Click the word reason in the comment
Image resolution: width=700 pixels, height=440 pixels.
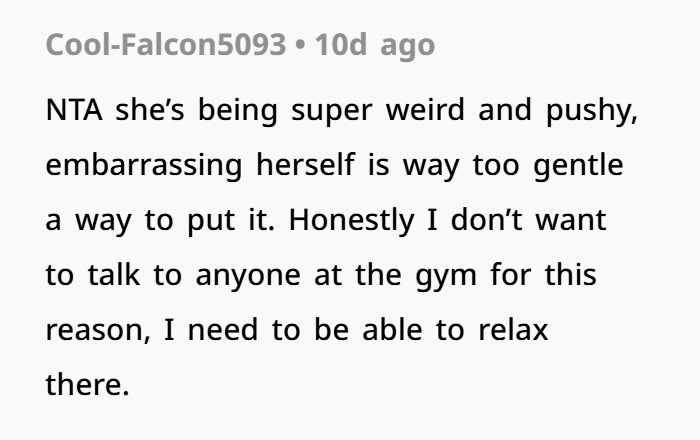[98, 331]
